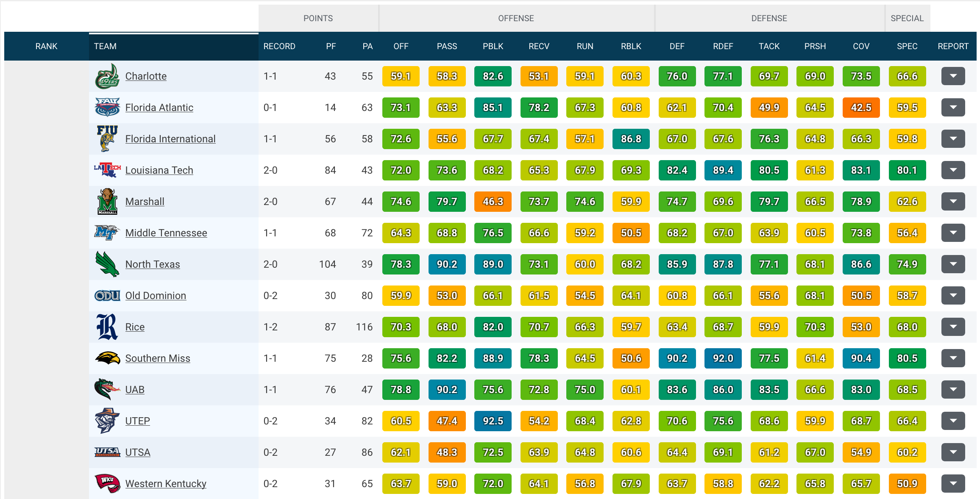
Task: Open the UTSA report dropdown
Action: (953, 452)
